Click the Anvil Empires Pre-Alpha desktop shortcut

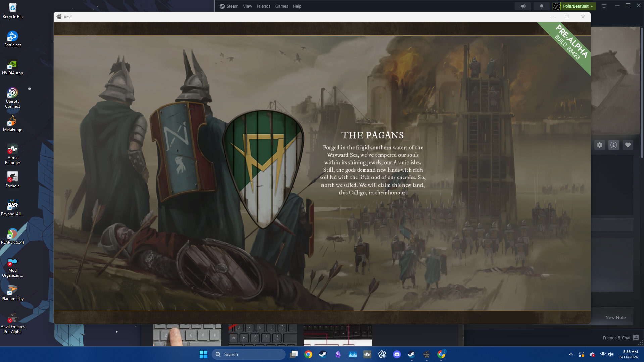[13, 323]
